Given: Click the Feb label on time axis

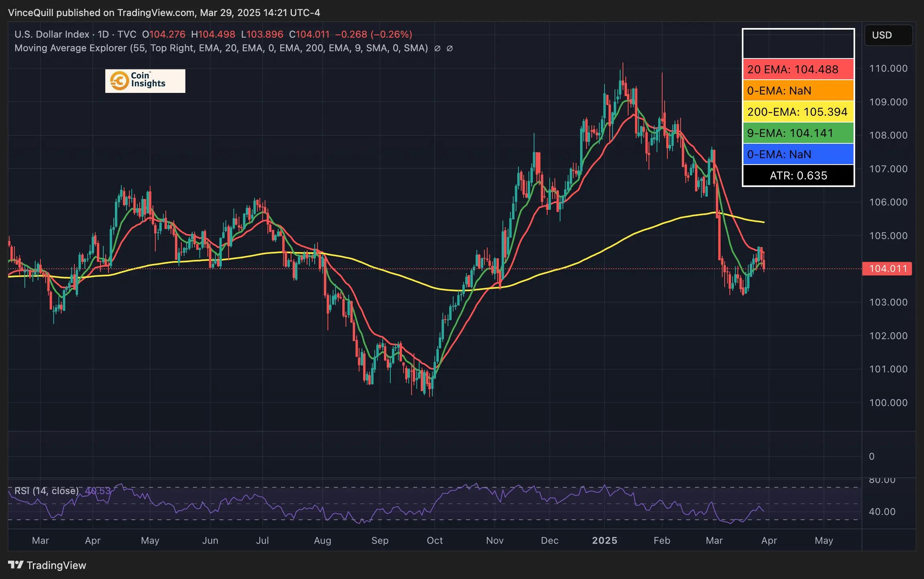Looking at the screenshot, I should click(x=662, y=541).
